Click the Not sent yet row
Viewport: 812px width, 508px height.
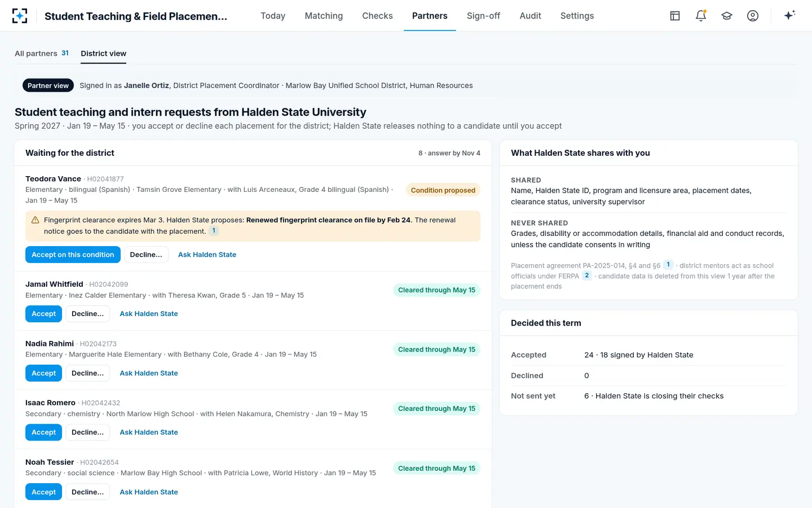(x=648, y=396)
